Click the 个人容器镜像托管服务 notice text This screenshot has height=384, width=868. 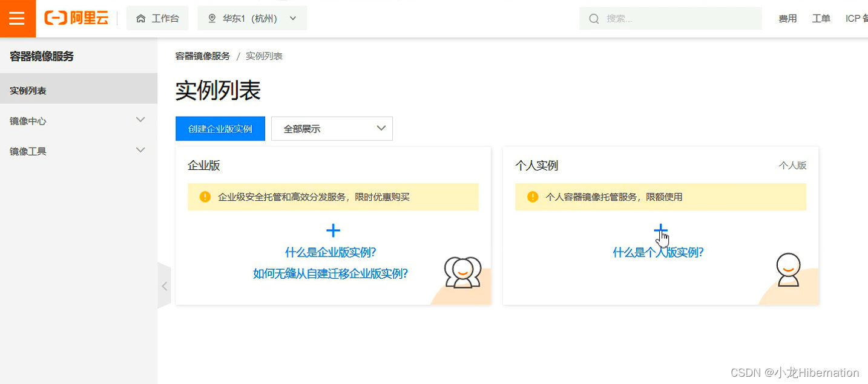pyautogui.click(x=614, y=197)
